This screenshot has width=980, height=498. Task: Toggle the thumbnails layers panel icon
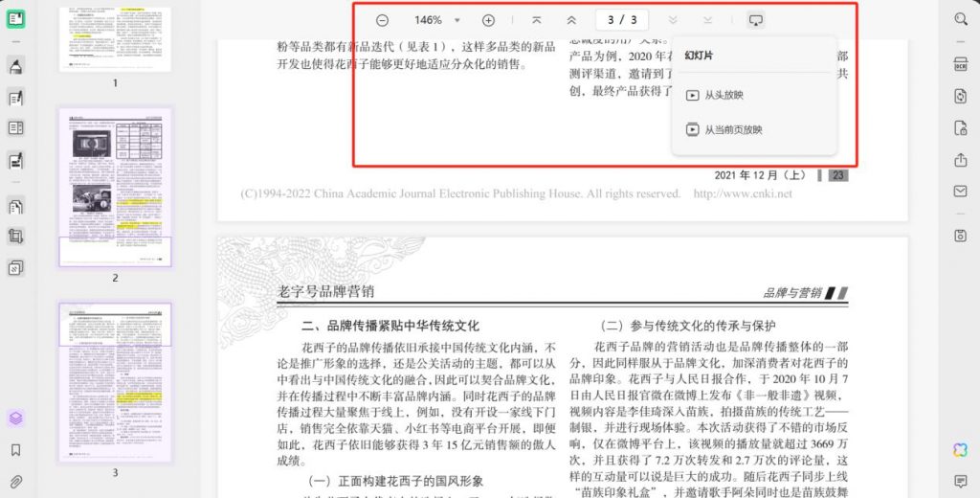[15, 418]
